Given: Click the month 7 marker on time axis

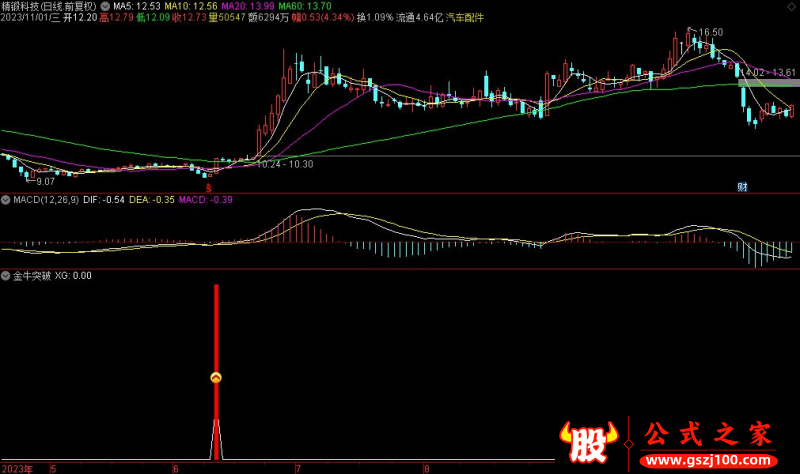Looking at the screenshot, I should click(298, 468).
